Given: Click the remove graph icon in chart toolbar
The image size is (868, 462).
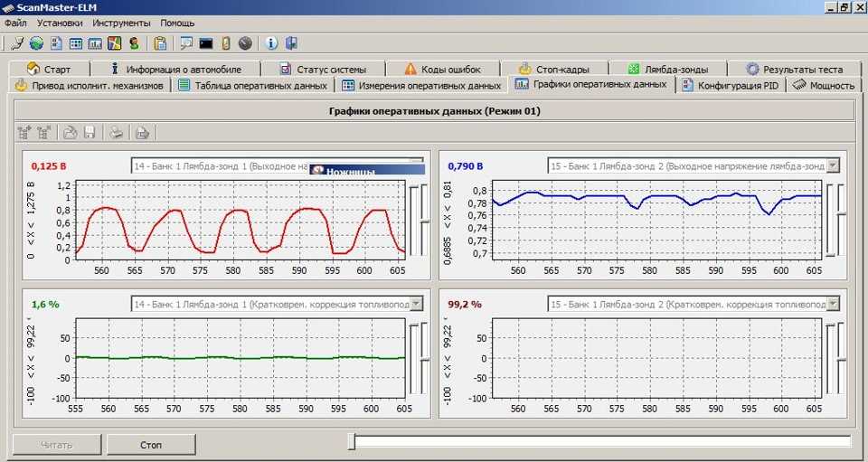Looking at the screenshot, I should pos(44,132).
